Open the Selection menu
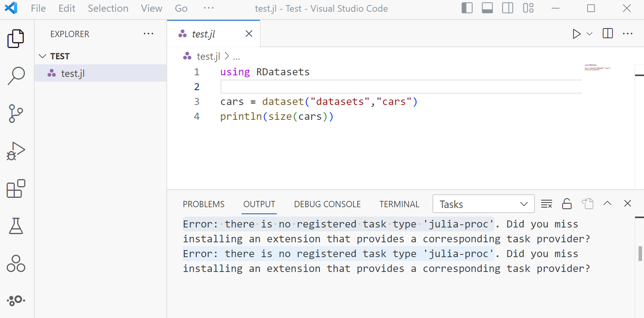 108,8
